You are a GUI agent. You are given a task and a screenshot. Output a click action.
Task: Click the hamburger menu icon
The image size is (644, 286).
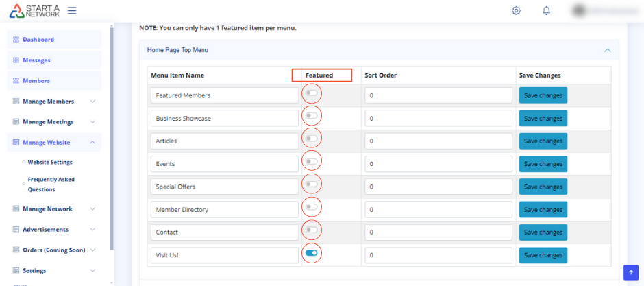click(x=72, y=11)
